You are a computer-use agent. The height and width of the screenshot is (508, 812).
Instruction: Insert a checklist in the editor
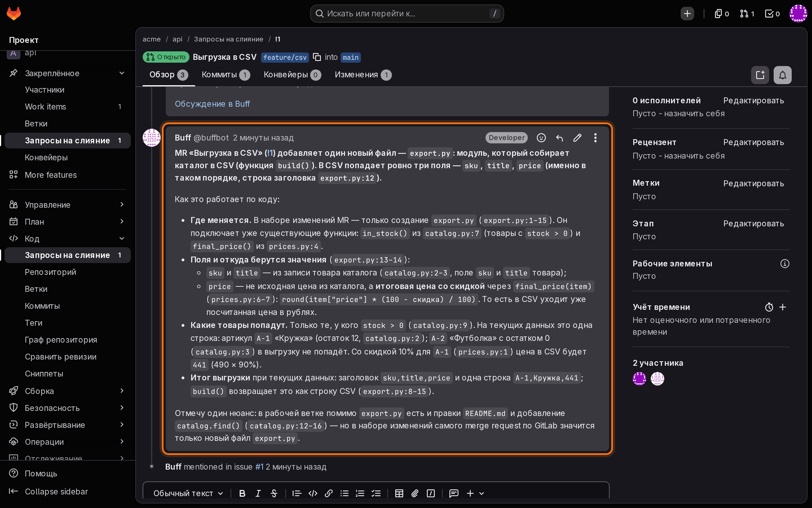coord(376,493)
